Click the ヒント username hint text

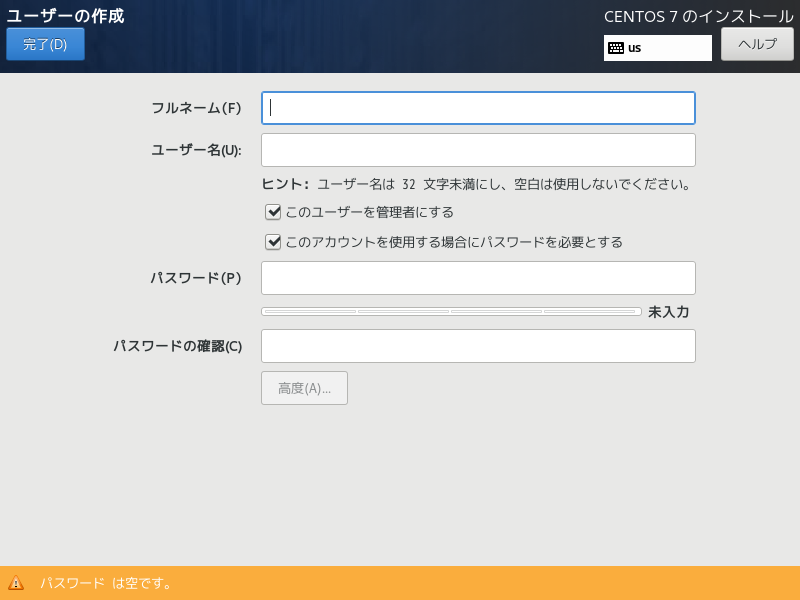pyautogui.click(x=476, y=184)
